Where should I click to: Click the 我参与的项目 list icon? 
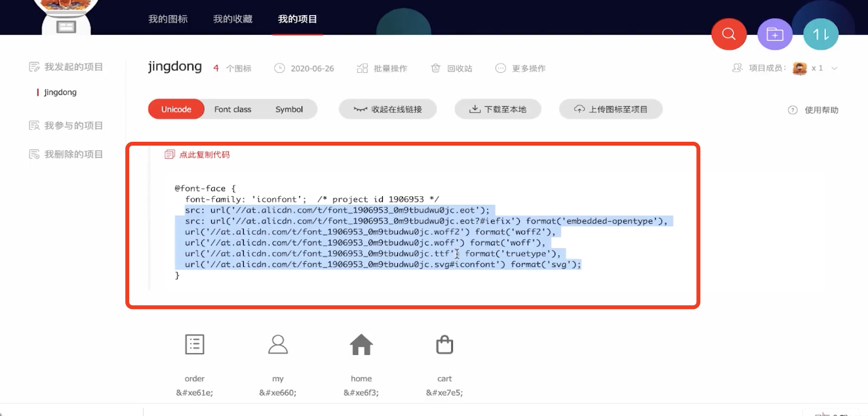tap(35, 125)
